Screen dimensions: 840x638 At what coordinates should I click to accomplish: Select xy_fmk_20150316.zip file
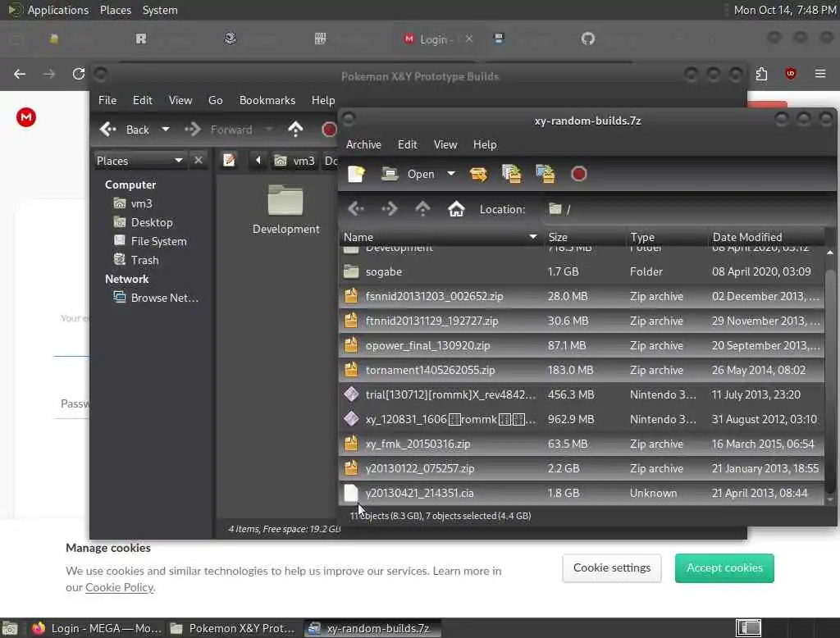point(582,444)
